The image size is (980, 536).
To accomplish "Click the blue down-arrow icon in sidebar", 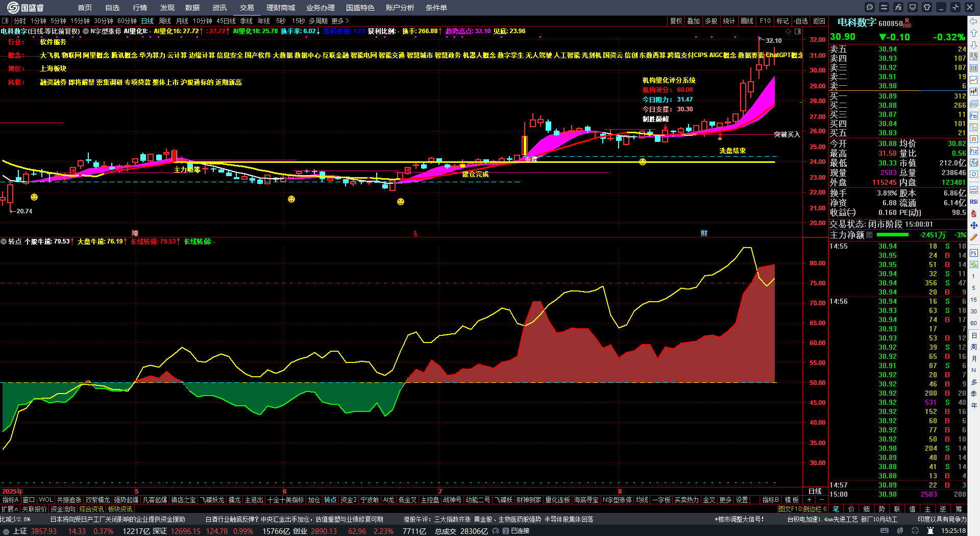I will click(974, 44).
